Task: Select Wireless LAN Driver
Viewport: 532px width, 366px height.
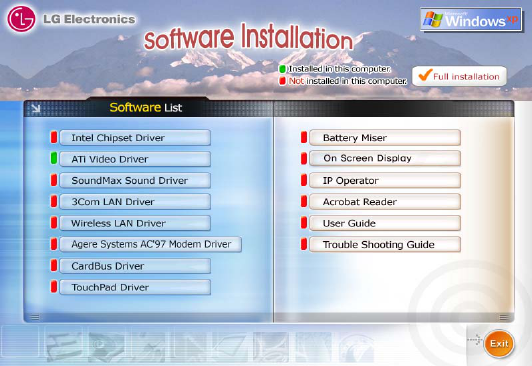Action: point(135,223)
